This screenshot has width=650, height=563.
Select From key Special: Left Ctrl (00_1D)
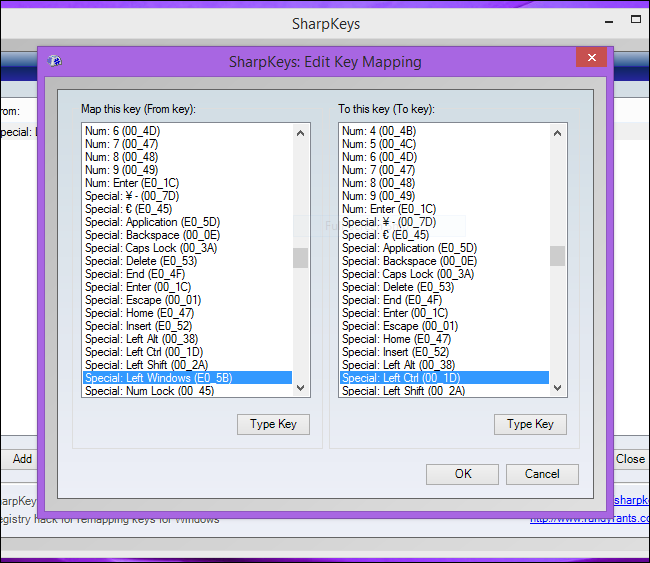[187, 352]
